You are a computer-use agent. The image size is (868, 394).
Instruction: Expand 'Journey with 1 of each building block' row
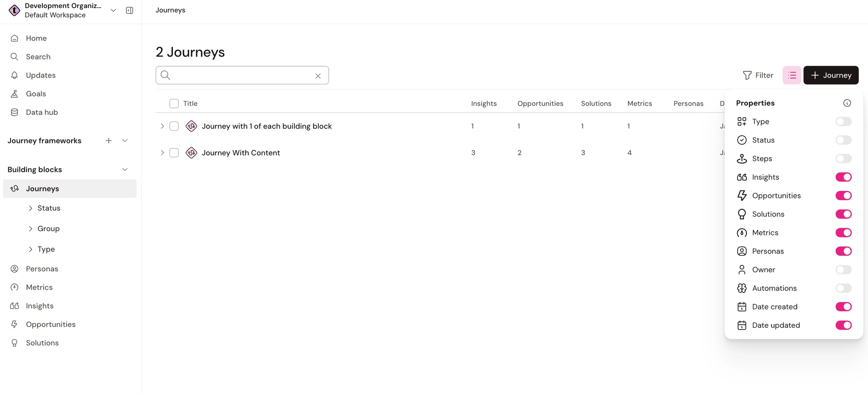click(162, 126)
